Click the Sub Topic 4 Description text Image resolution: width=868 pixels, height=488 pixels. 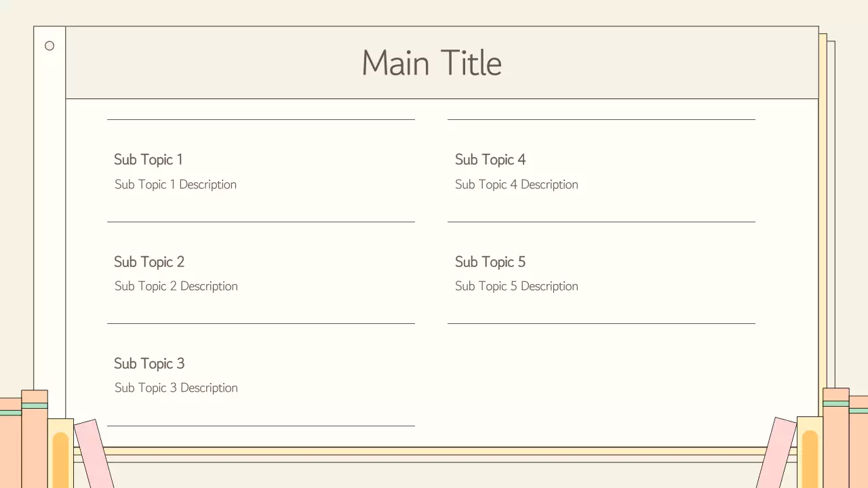[x=517, y=184]
